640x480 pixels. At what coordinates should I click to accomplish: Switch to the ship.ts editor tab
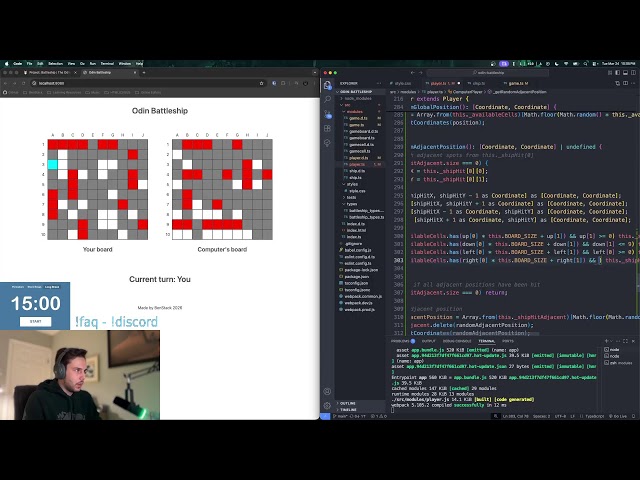point(478,83)
